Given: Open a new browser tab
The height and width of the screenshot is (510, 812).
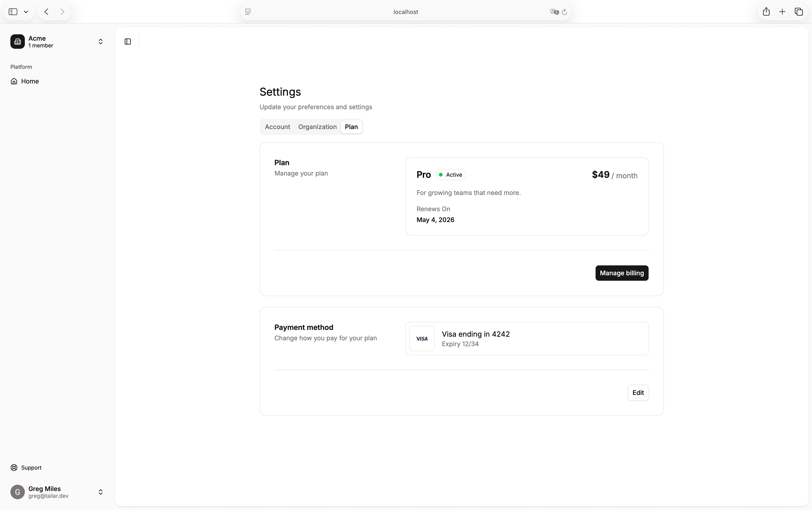Looking at the screenshot, I should [x=782, y=12].
